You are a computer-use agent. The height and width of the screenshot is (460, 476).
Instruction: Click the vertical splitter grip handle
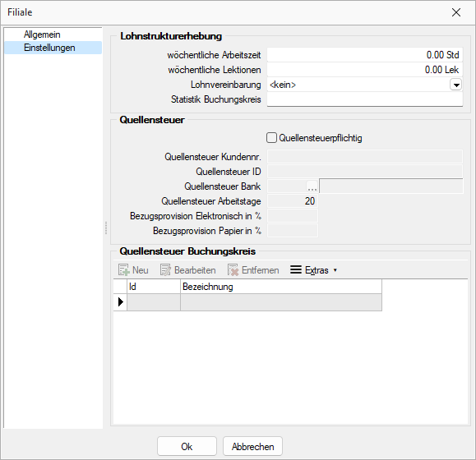(x=106, y=228)
